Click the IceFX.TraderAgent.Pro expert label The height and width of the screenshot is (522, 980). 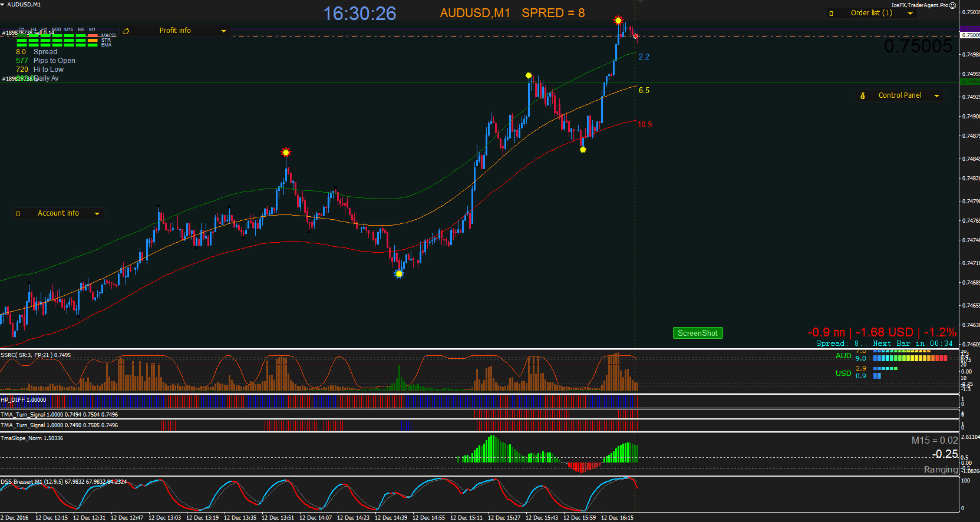pyautogui.click(x=920, y=5)
